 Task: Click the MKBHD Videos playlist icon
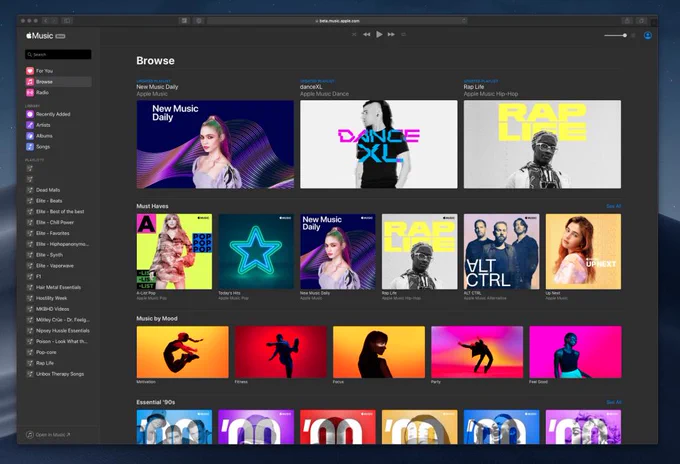point(30,309)
